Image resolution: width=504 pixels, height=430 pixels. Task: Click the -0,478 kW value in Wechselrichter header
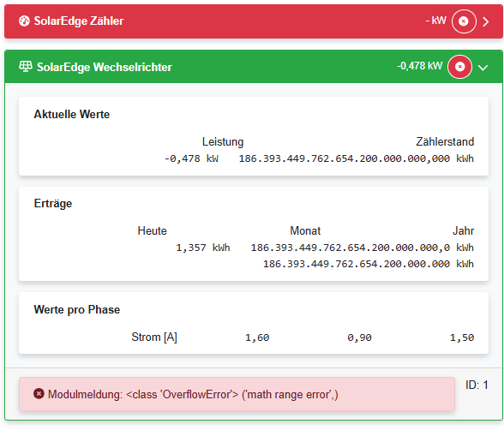click(419, 66)
